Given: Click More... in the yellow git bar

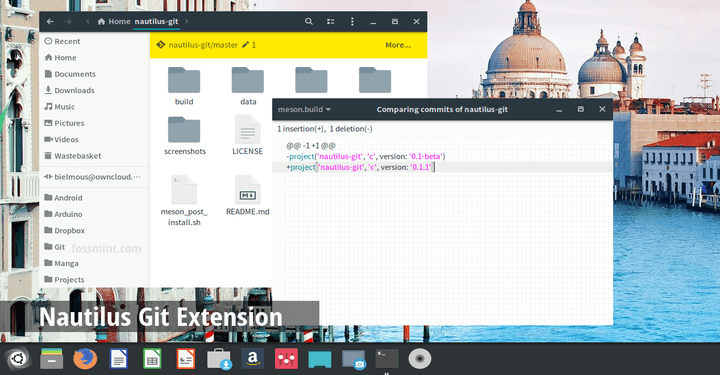Looking at the screenshot, I should tap(398, 45).
